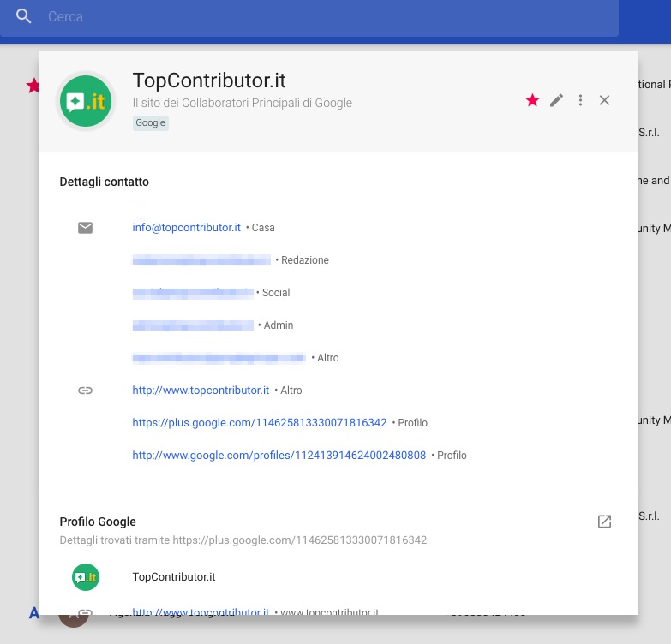The image size is (671, 644).
Task: Click the envelope email icon
Action: [x=85, y=228]
